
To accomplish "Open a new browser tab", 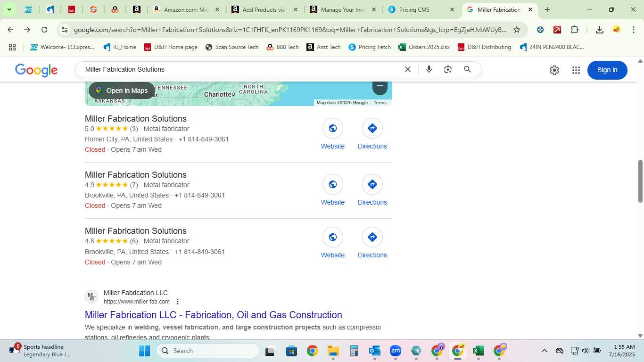I will pyautogui.click(x=547, y=9).
